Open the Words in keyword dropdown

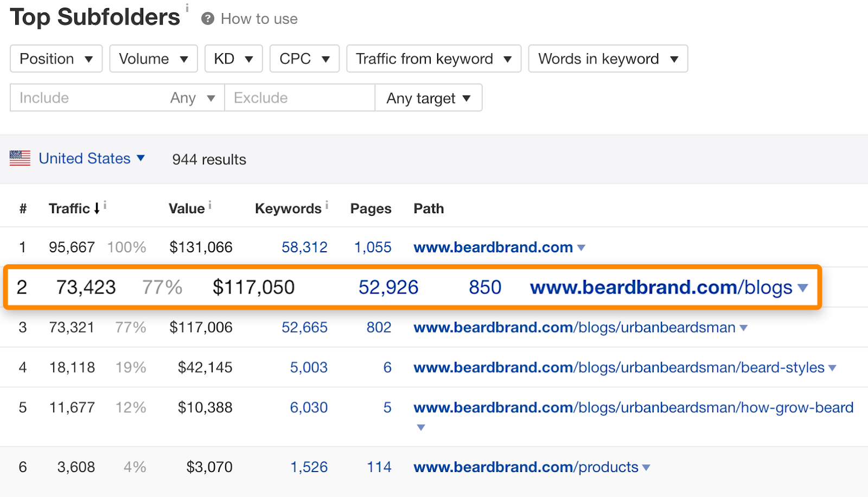pos(608,59)
